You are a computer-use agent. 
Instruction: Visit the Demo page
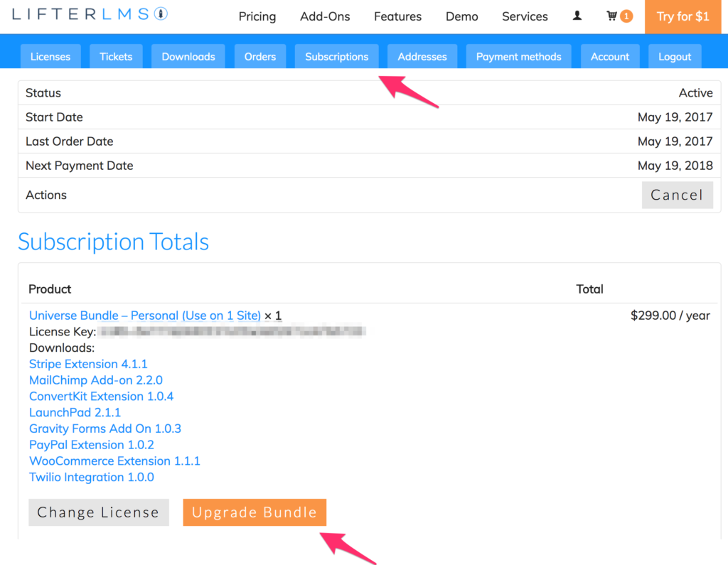[462, 17]
